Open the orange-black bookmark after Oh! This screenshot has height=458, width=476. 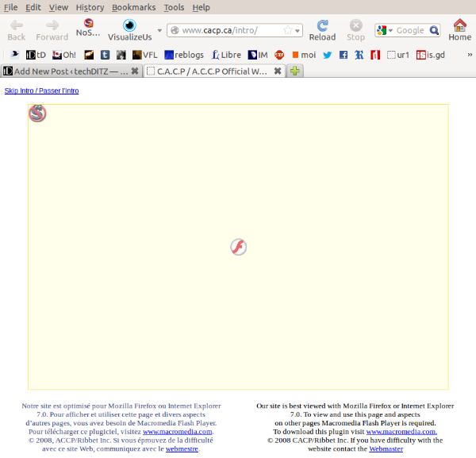tap(89, 55)
